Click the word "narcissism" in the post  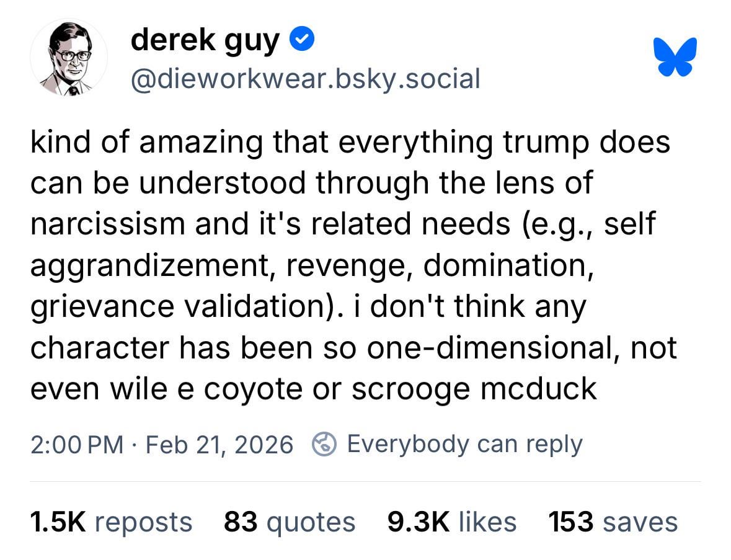(108, 224)
